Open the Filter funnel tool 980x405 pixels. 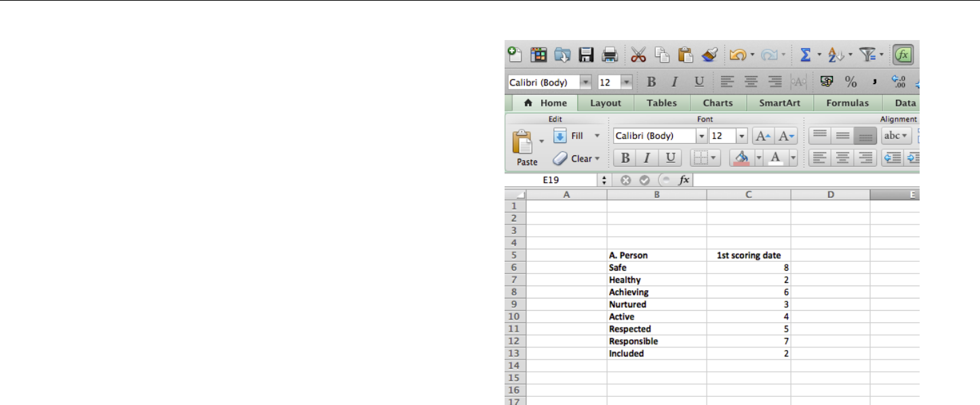click(867, 55)
